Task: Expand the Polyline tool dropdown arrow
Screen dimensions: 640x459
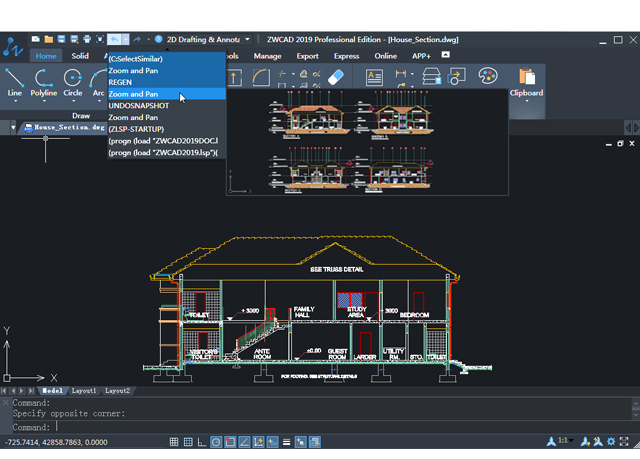Action: (44, 101)
